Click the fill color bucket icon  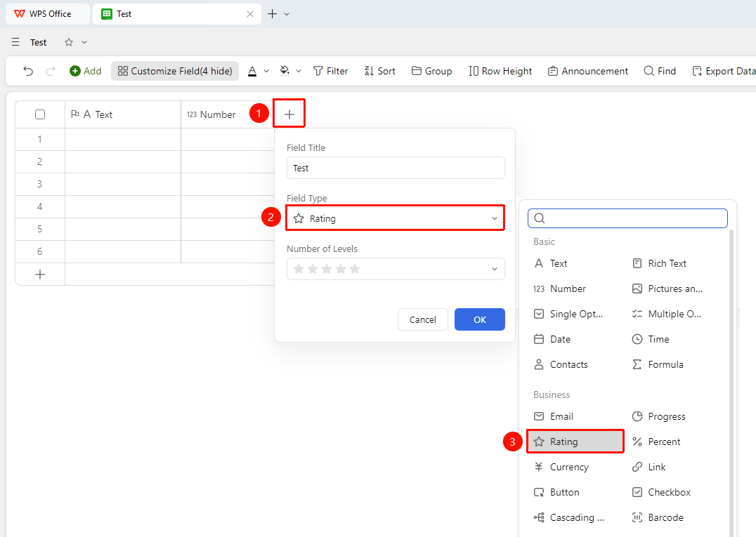pos(285,72)
